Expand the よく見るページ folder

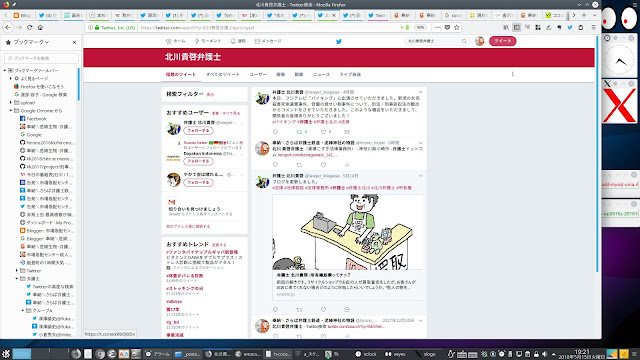coord(11,78)
